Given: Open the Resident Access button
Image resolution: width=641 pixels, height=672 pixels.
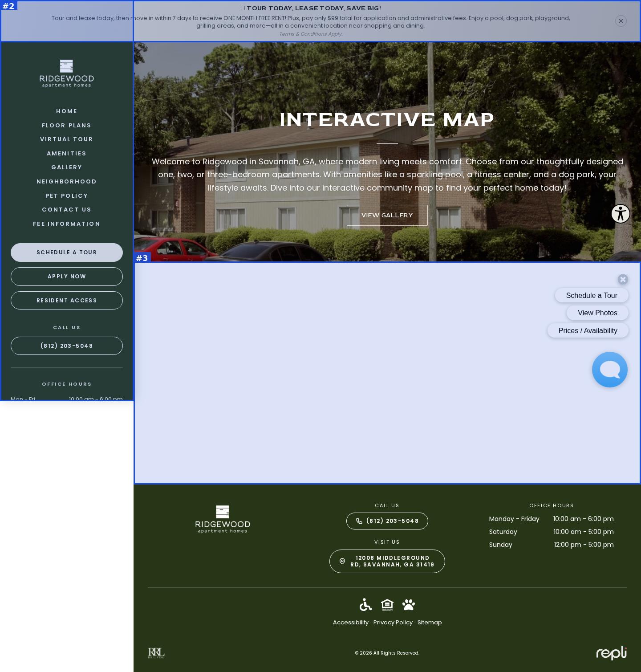Looking at the screenshot, I should pyautogui.click(x=67, y=301).
